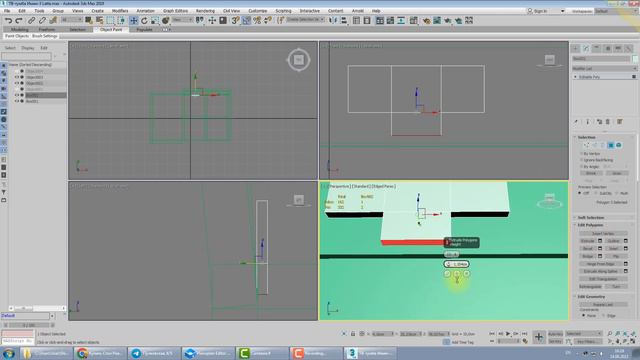The height and width of the screenshot is (360, 640).
Task: Switch to the Hierarchy command panel
Action: click(597, 48)
